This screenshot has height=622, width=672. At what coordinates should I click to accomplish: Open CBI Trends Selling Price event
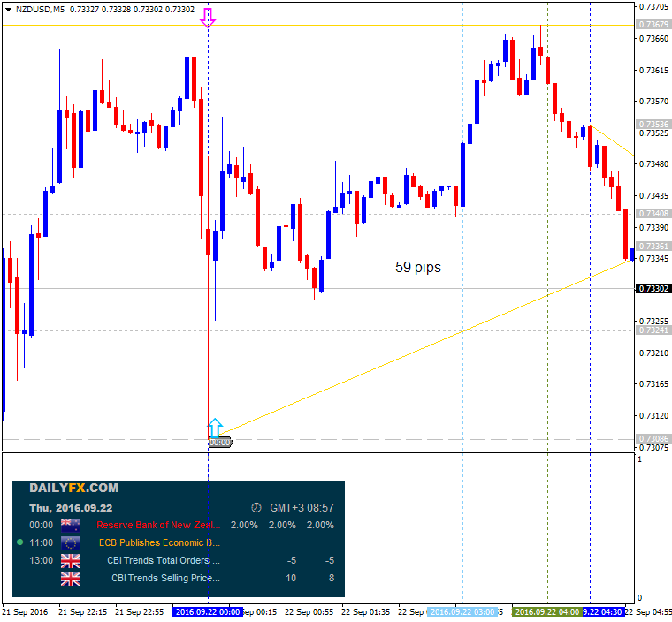(x=166, y=579)
